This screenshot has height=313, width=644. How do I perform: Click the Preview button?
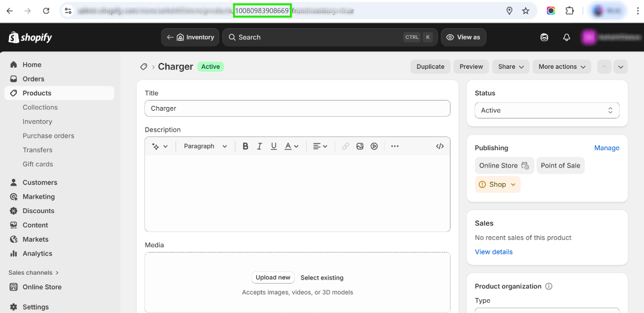(471, 66)
